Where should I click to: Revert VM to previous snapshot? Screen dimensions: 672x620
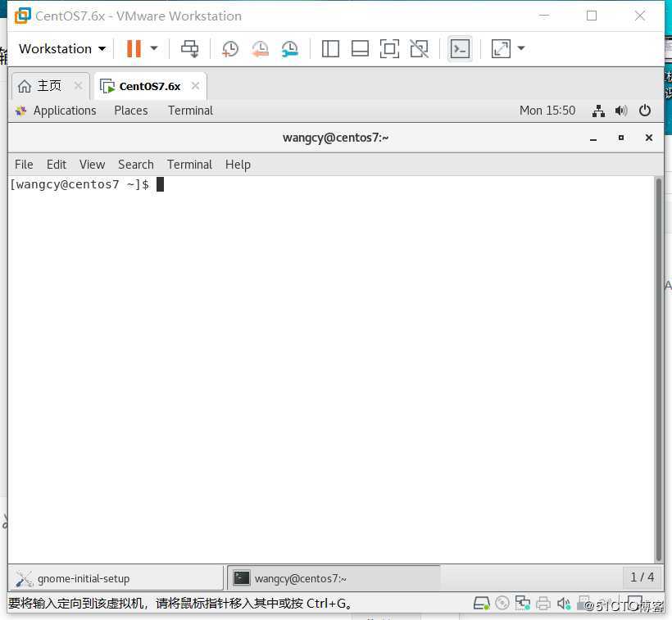pos(260,49)
